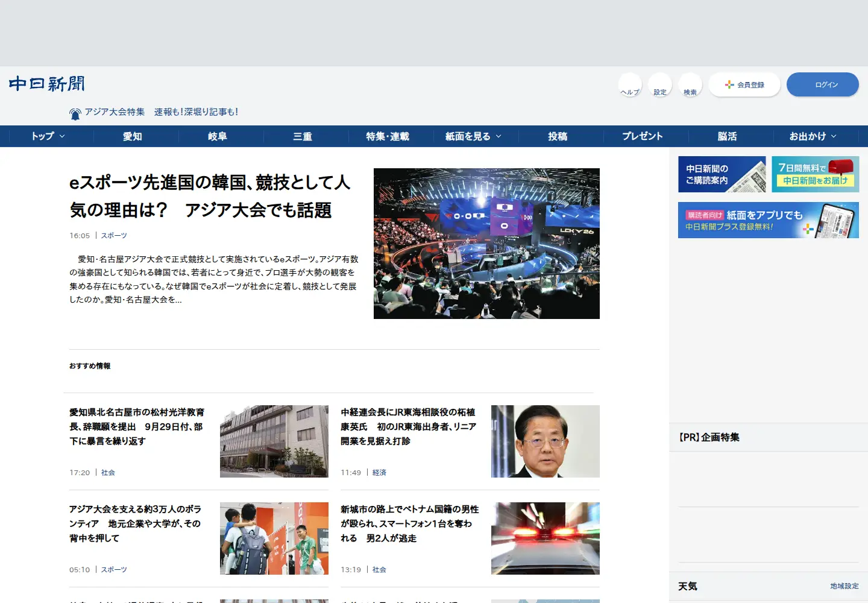
Task: Select 特集・連載 in the navigation bar
Action: [x=388, y=136]
